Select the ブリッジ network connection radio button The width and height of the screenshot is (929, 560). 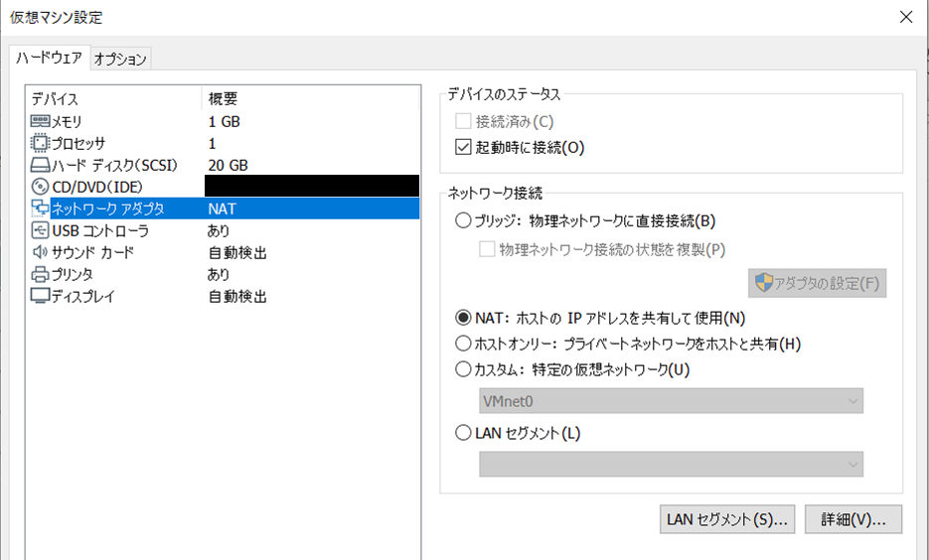[463, 220]
